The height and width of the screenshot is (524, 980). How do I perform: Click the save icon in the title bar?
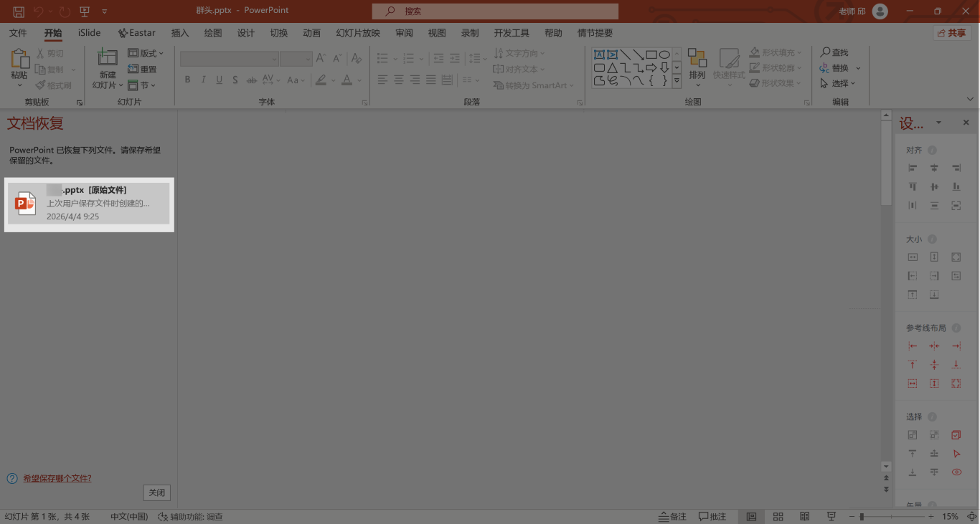pyautogui.click(x=19, y=11)
